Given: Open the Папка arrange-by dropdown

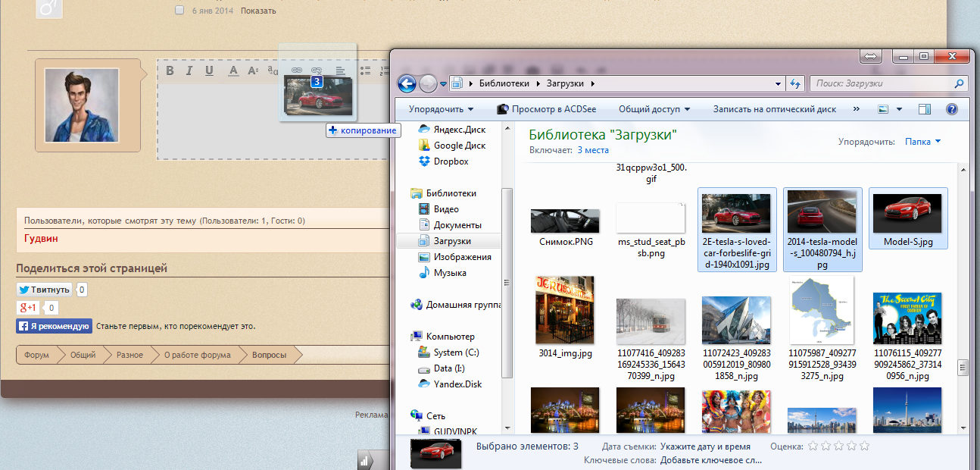Looking at the screenshot, I should click(x=923, y=142).
